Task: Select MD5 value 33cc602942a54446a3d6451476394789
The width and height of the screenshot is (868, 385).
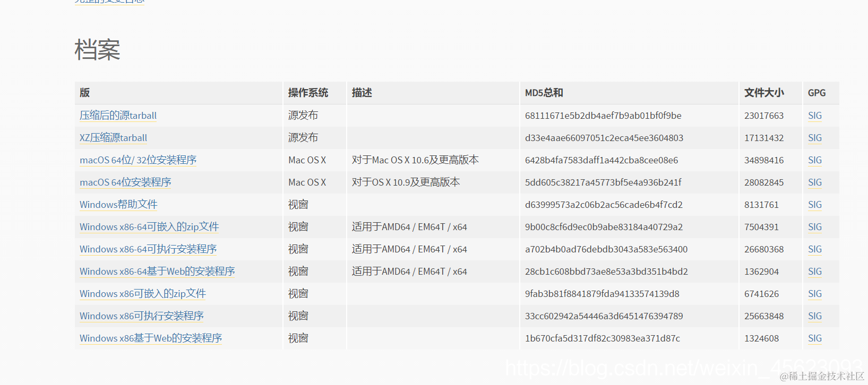Action: coord(604,316)
